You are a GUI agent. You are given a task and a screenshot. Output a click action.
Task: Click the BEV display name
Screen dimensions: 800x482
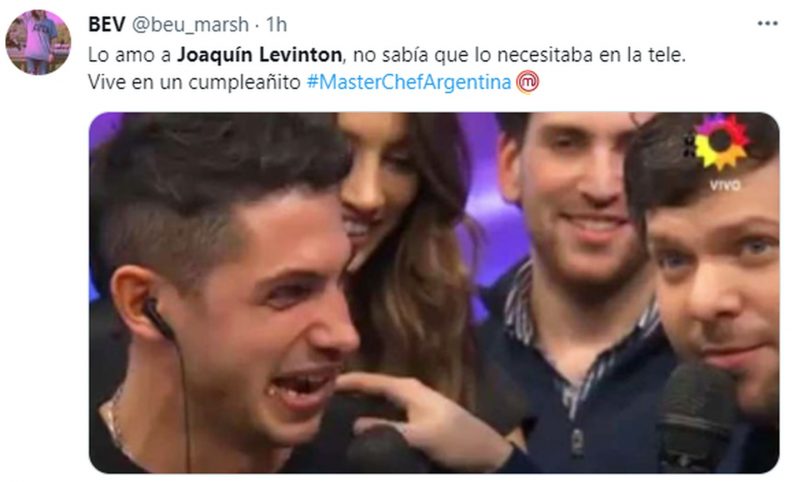106,24
